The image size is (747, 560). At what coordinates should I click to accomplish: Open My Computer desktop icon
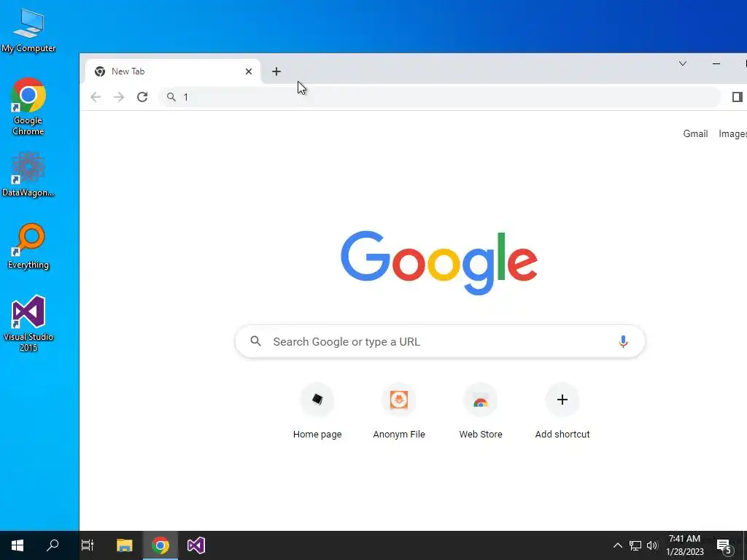[x=28, y=31]
